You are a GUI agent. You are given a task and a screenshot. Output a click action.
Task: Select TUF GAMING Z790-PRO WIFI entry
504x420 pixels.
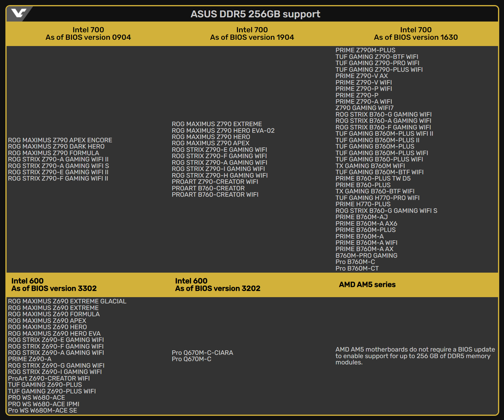click(x=377, y=63)
